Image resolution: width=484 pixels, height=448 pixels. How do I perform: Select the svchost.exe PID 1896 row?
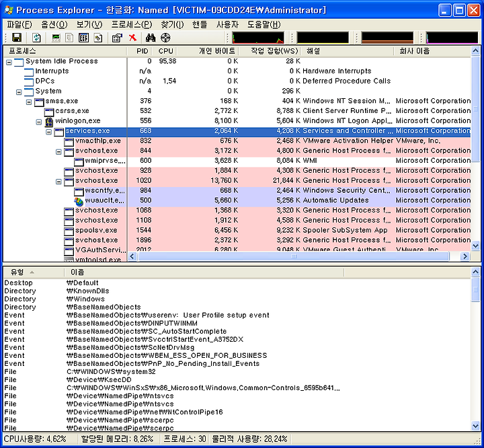(237, 241)
